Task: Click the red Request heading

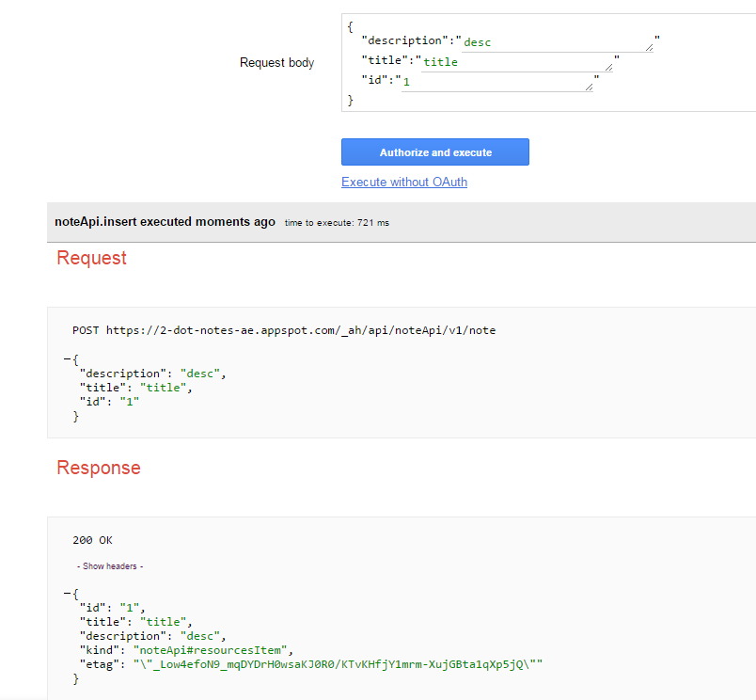Action: 91,258
